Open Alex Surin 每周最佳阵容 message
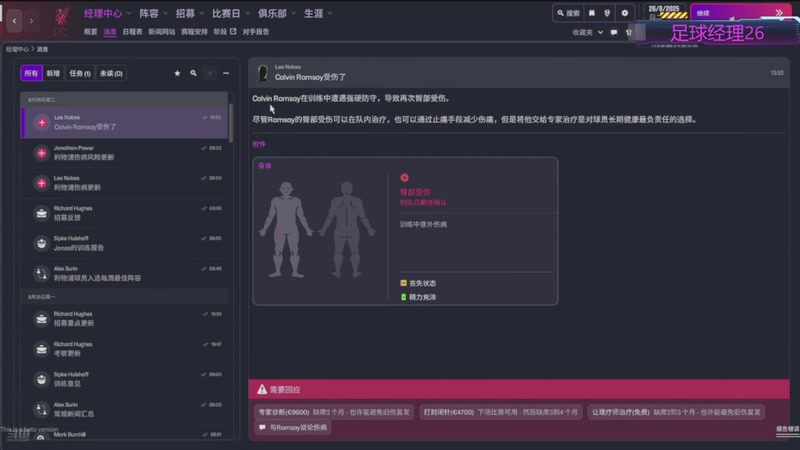The image size is (800, 450). pyautogui.click(x=124, y=273)
